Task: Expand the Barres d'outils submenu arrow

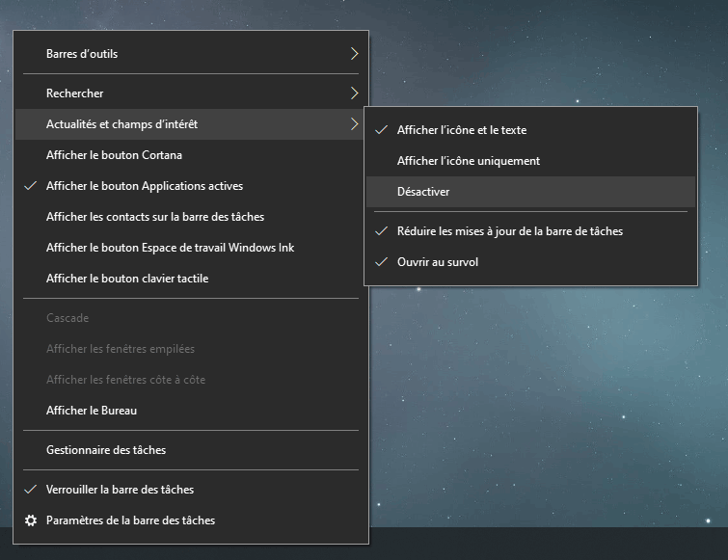Action: coord(354,54)
